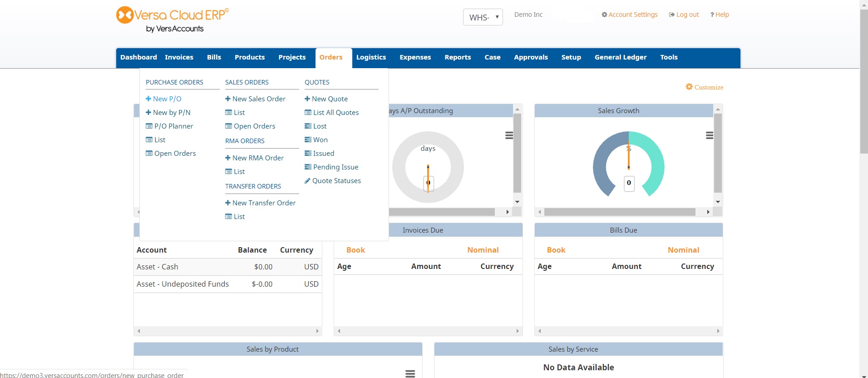Viewport: 868px width, 378px height.
Task: Open Sales by Product chart menu icon
Action: coord(410,373)
